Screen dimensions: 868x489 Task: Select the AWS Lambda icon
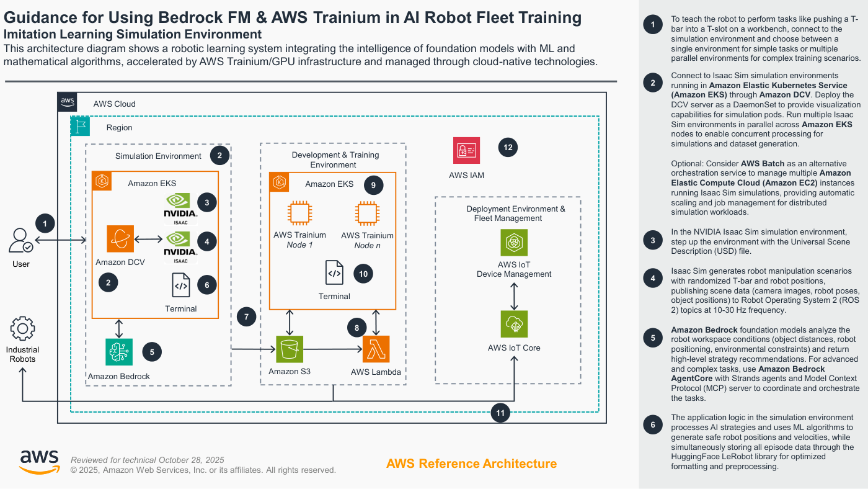pyautogui.click(x=376, y=349)
